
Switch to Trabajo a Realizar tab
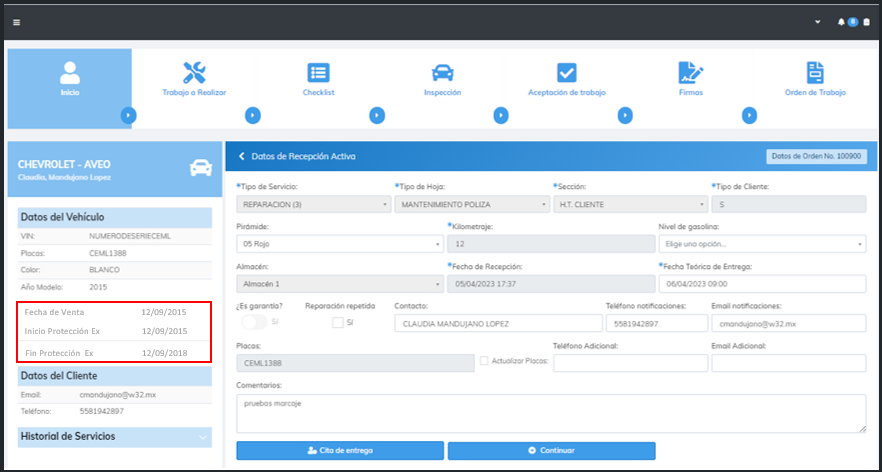(194, 88)
